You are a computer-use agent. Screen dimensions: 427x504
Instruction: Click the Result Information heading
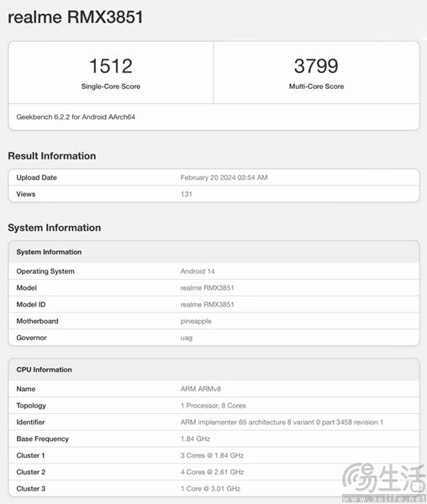click(52, 156)
